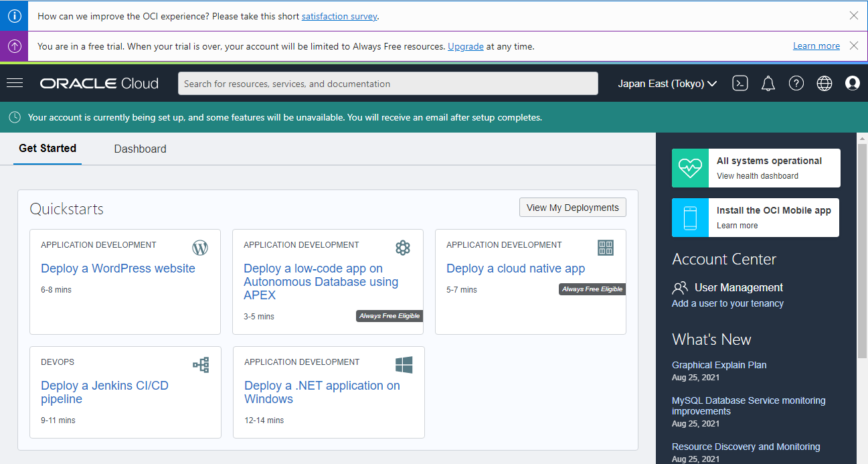
Task: Click the Install the OCI Mobile app heading
Action: pos(774,210)
